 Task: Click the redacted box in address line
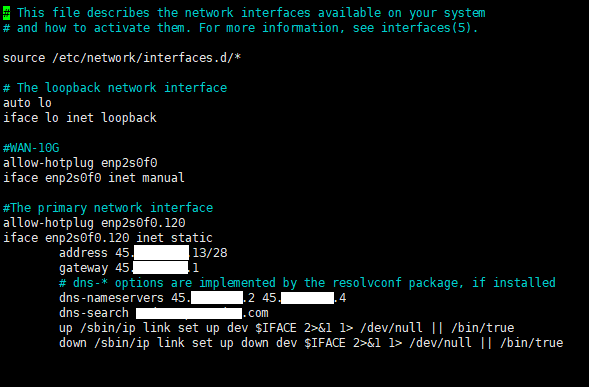tap(161, 252)
